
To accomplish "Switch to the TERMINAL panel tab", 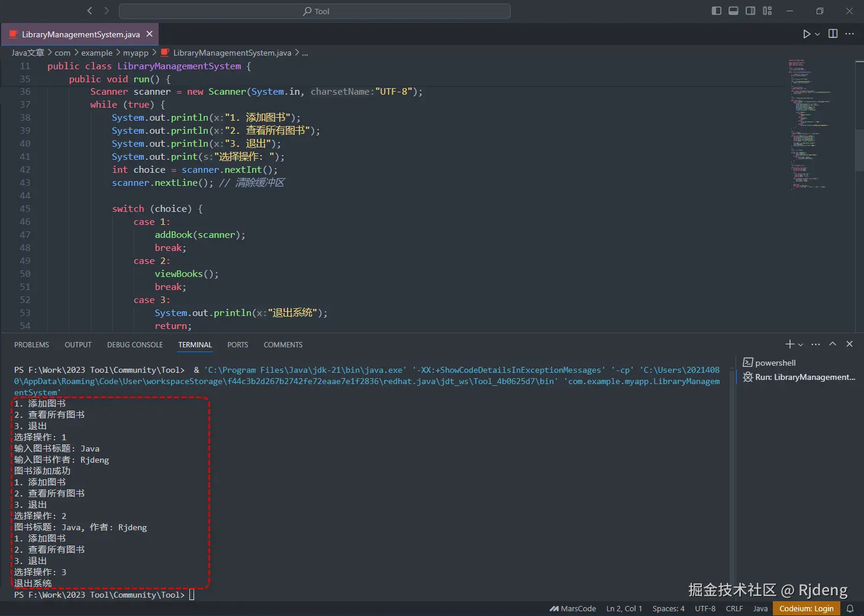I will 195,345.
